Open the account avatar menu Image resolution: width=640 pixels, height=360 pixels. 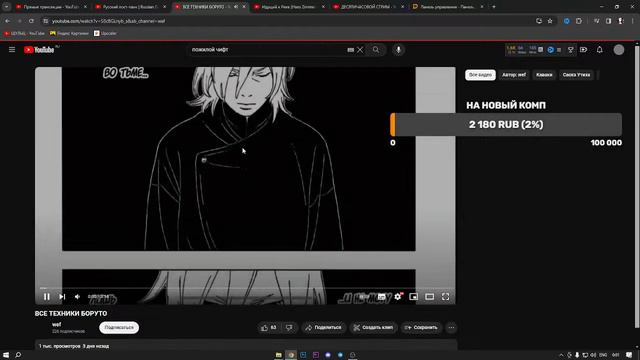pyautogui.click(x=619, y=50)
